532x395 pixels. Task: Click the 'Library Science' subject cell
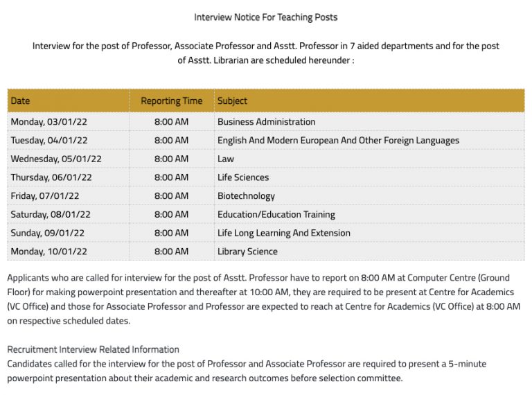tap(247, 252)
